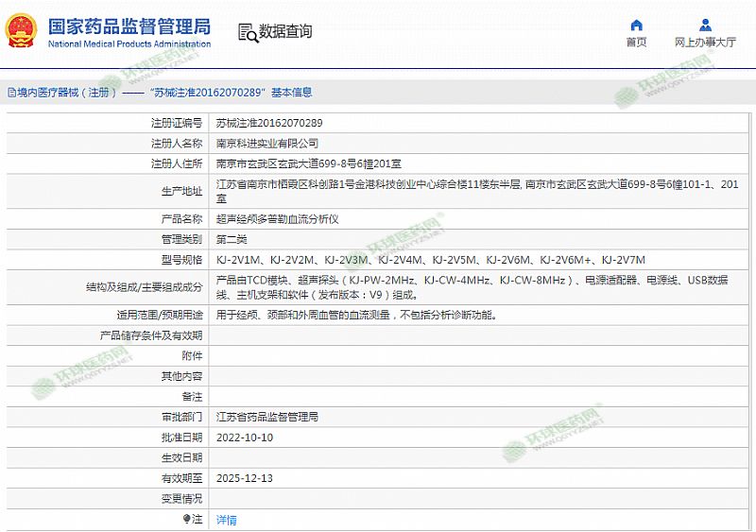The width and height of the screenshot is (756, 532).
Task: Click the national emblem logo
Action: 21,31
